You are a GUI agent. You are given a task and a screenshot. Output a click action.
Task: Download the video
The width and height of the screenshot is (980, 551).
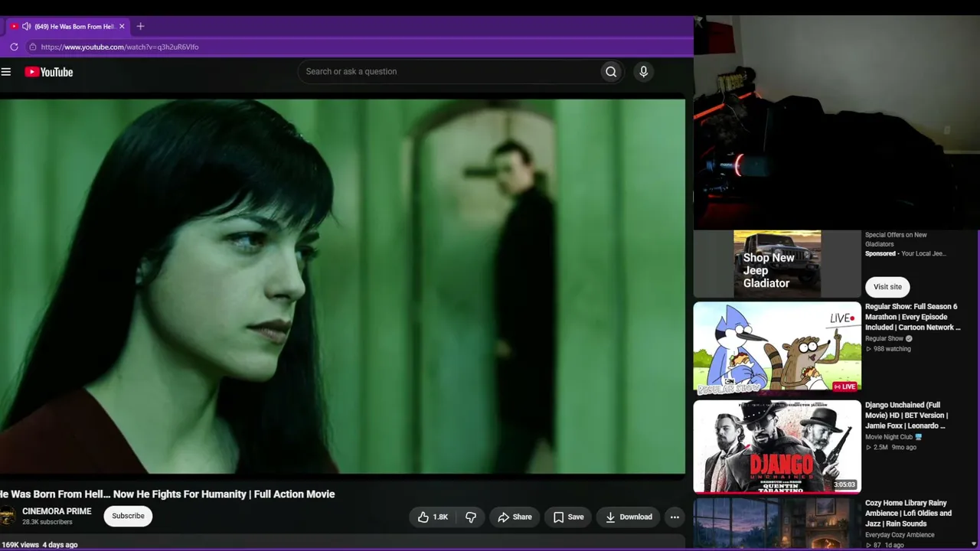click(629, 517)
